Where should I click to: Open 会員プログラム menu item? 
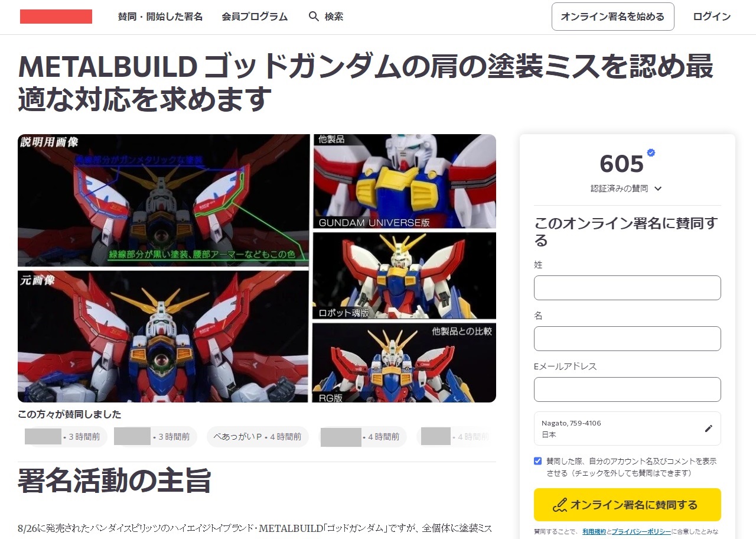coord(255,17)
